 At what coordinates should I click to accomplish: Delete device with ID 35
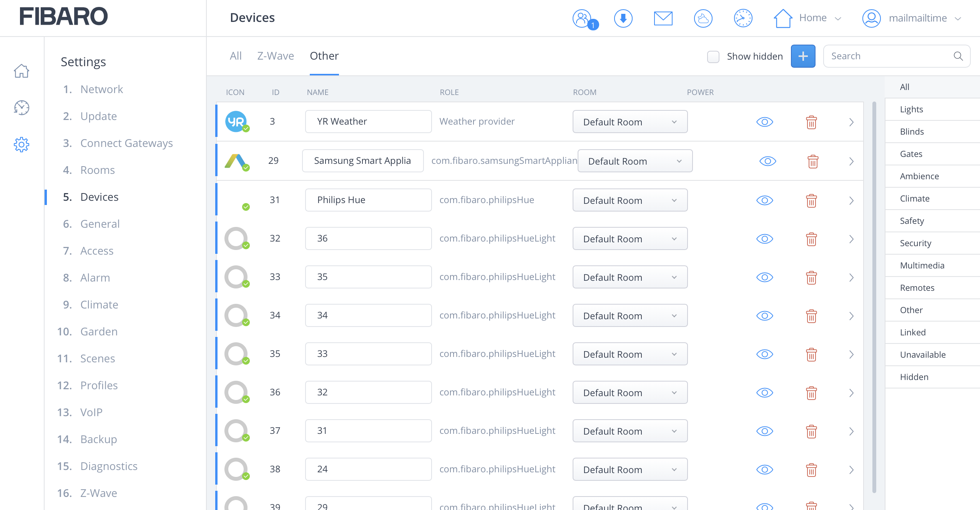point(811,355)
